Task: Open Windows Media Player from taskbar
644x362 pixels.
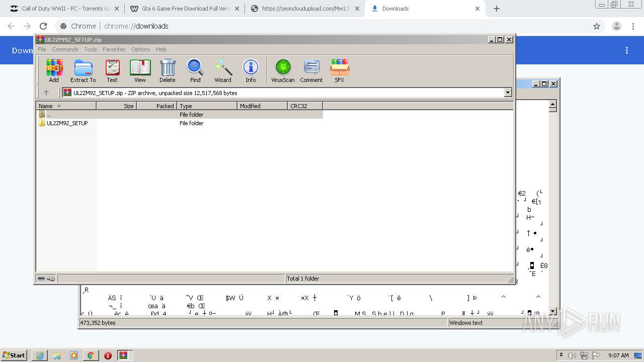Action: point(74,355)
